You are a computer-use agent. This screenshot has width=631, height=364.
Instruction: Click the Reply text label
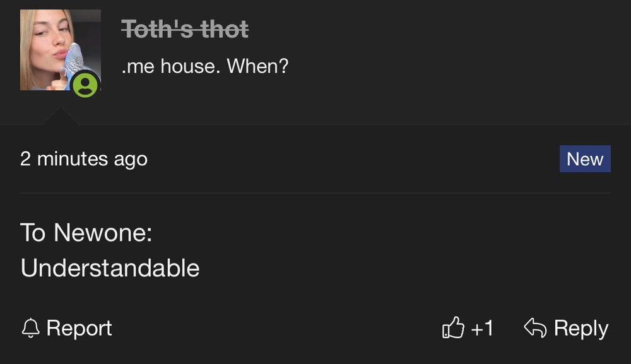point(581,329)
